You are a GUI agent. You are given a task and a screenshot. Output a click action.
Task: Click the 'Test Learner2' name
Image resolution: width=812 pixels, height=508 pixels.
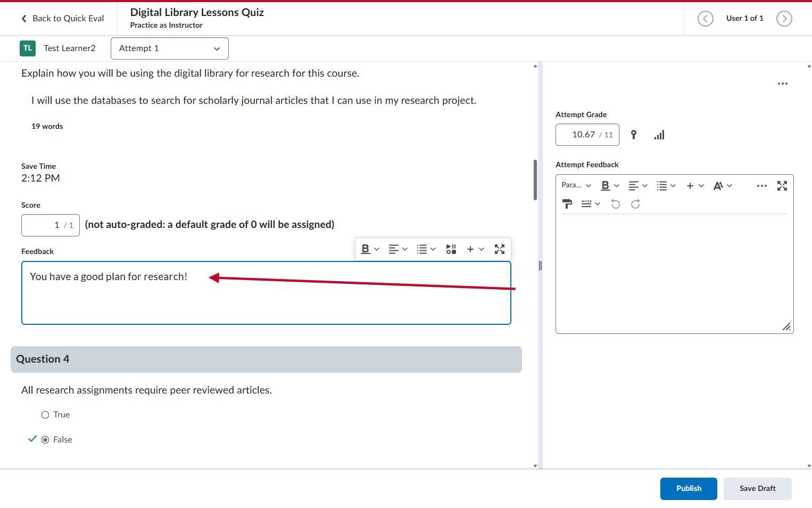(x=70, y=48)
